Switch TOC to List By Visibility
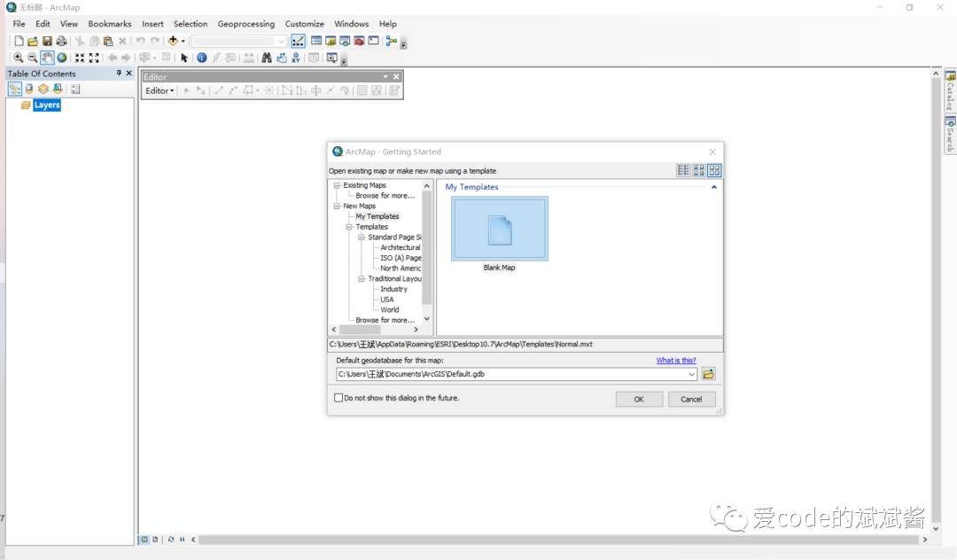957x560 pixels. [x=43, y=89]
